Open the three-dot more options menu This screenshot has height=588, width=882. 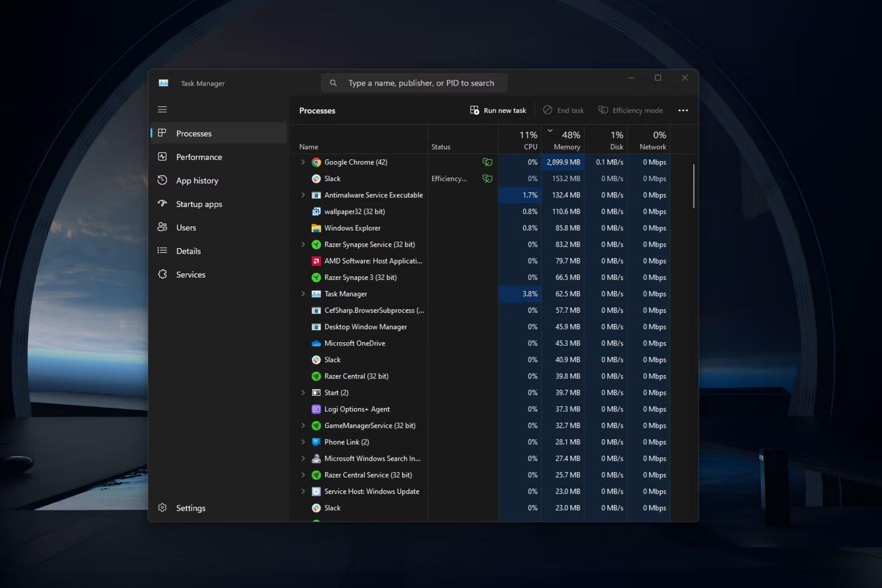coord(683,110)
